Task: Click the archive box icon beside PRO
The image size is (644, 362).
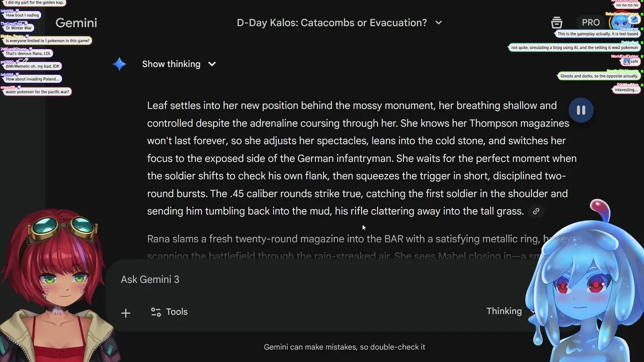Action: pyautogui.click(x=556, y=23)
